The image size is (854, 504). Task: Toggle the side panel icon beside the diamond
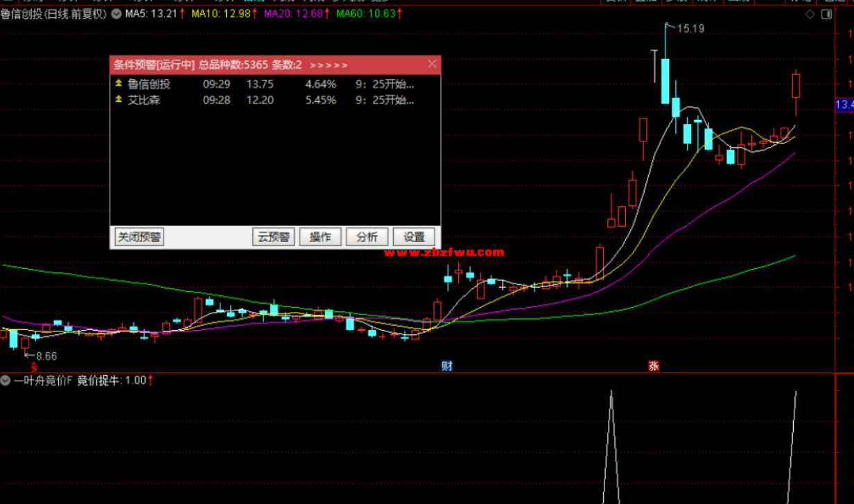(825, 15)
